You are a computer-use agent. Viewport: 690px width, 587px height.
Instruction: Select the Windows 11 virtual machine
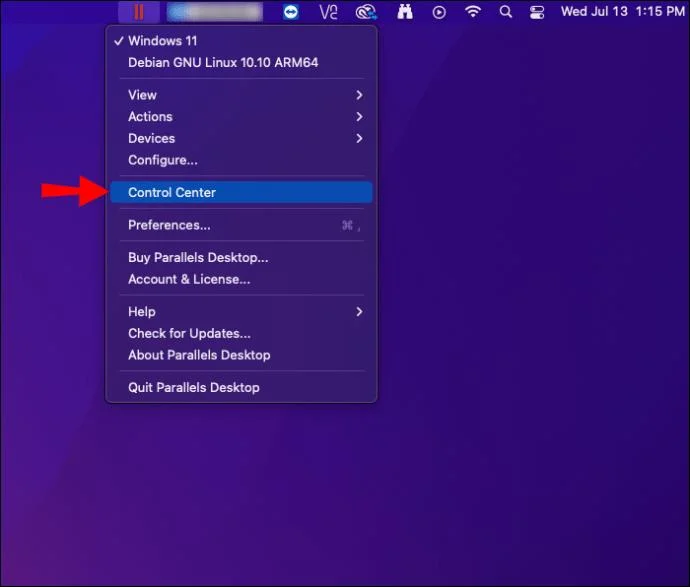point(241,41)
